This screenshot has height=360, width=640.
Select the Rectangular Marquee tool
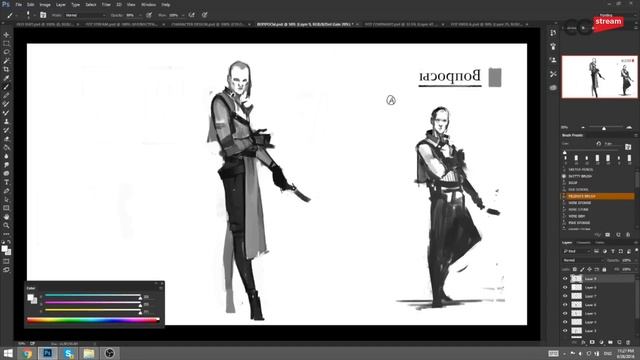[6, 43]
